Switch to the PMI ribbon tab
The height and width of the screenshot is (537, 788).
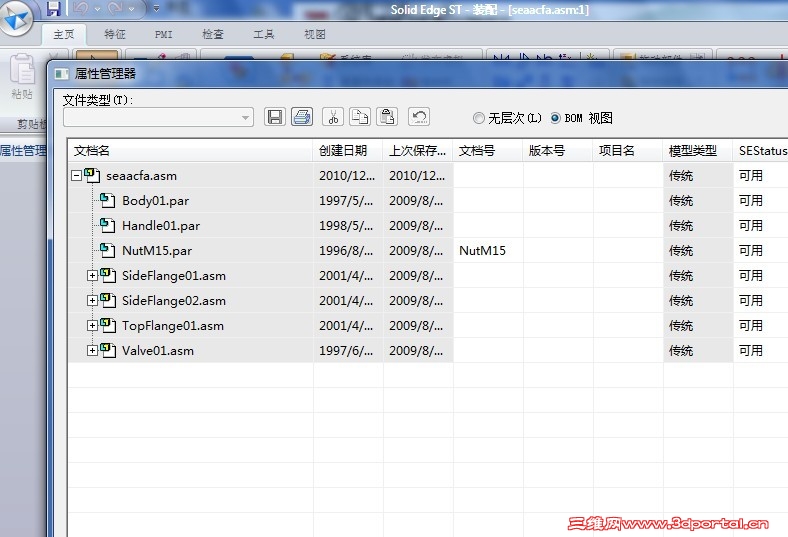coord(164,34)
